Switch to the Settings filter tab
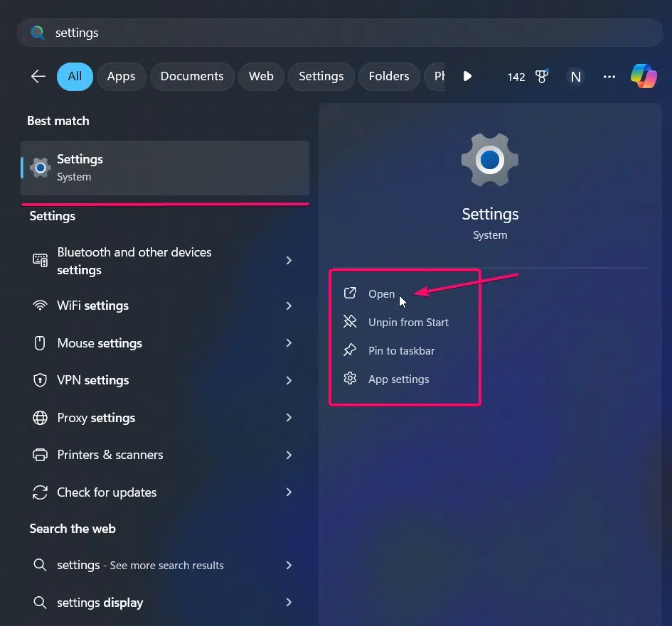Image resolution: width=672 pixels, height=626 pixels. coord(321,76)
